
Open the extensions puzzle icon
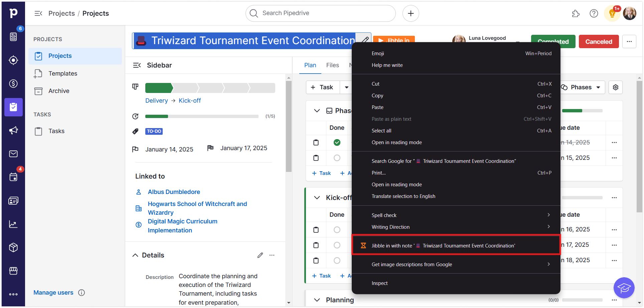tap(576, 13)
